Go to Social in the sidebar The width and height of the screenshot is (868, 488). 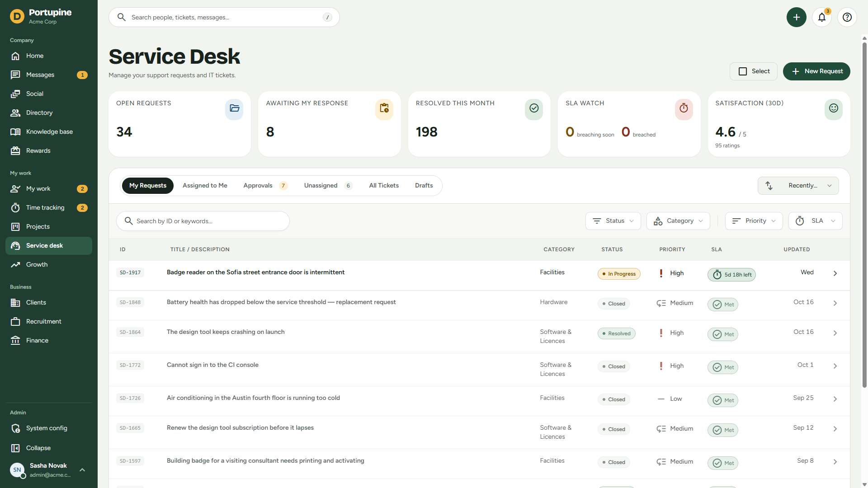pos(49,94)
